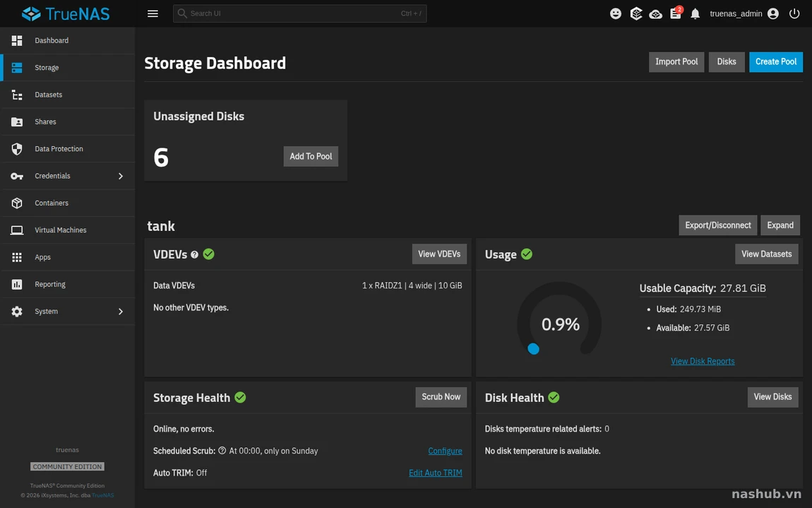The image size is (812, 508).
Task: Expand the Credentials submenu chevron
Action: [x=121, y=176]
